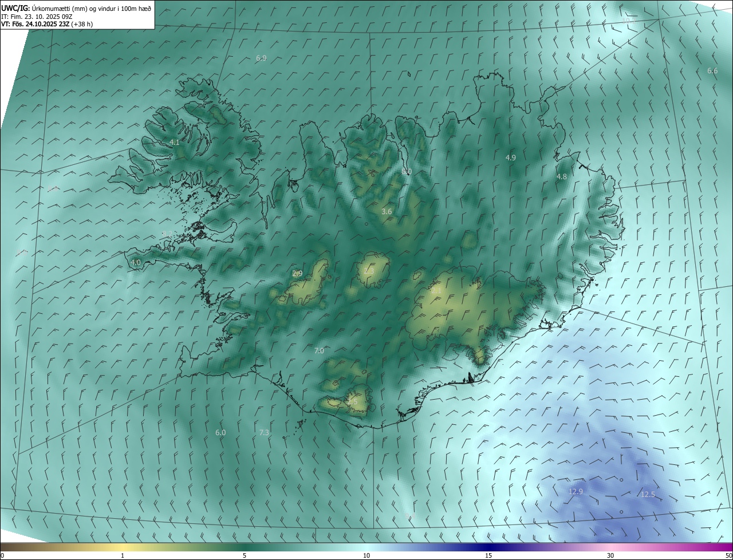
Task: Click the '30' label on the colour scale
Action: (x=610, y=556)
